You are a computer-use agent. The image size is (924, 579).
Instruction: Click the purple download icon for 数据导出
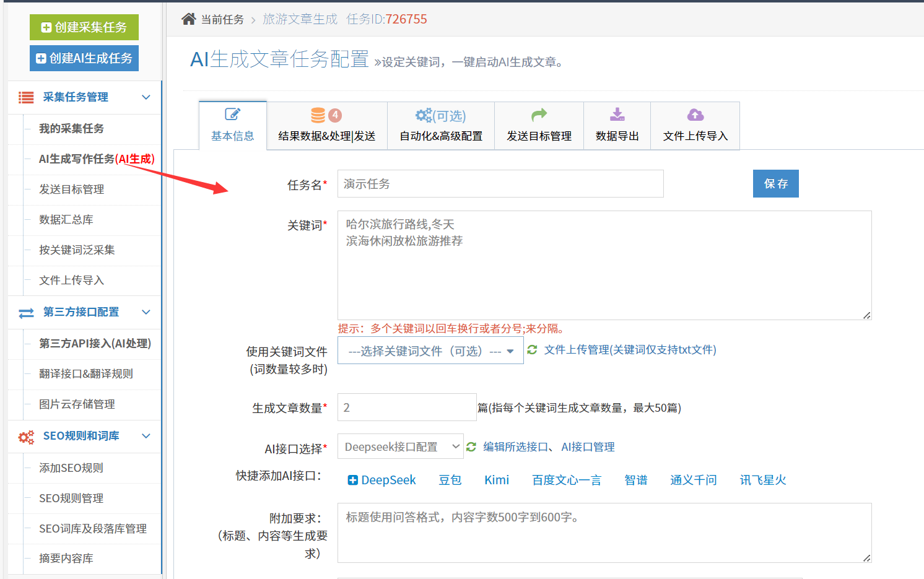617,115
